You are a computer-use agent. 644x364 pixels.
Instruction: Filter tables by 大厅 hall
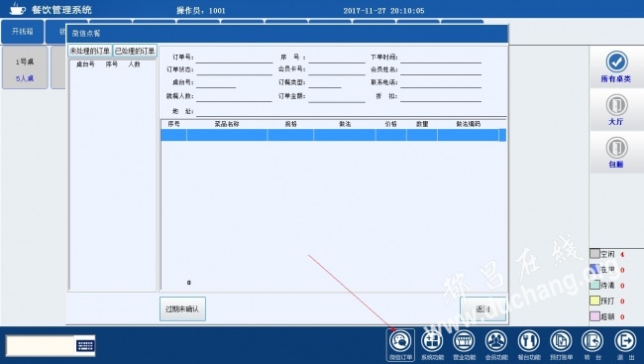pyautogui.click(x=616, y=109)
